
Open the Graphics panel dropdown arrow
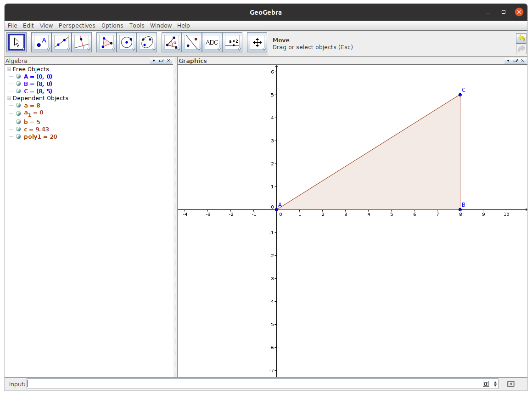point(508,61)
